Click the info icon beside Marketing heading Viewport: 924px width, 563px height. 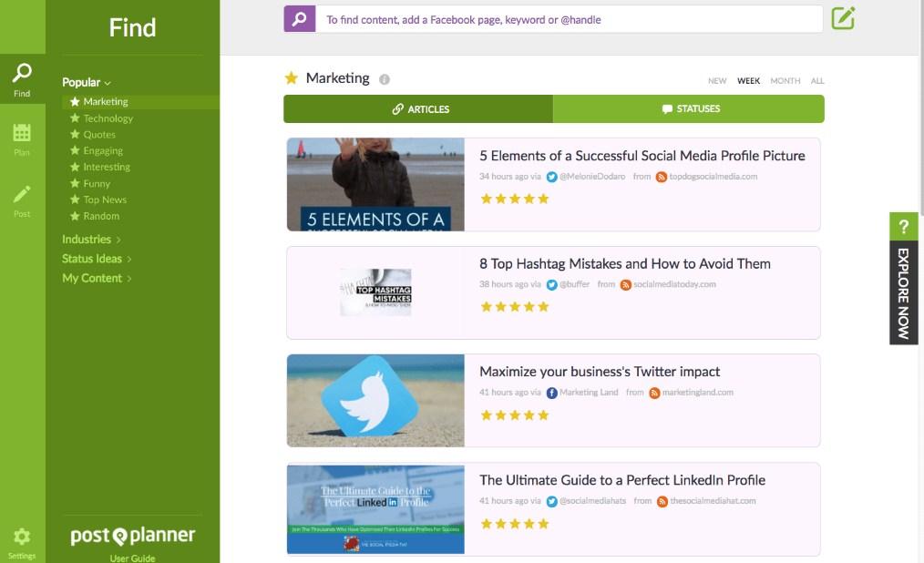pos(385,79)
